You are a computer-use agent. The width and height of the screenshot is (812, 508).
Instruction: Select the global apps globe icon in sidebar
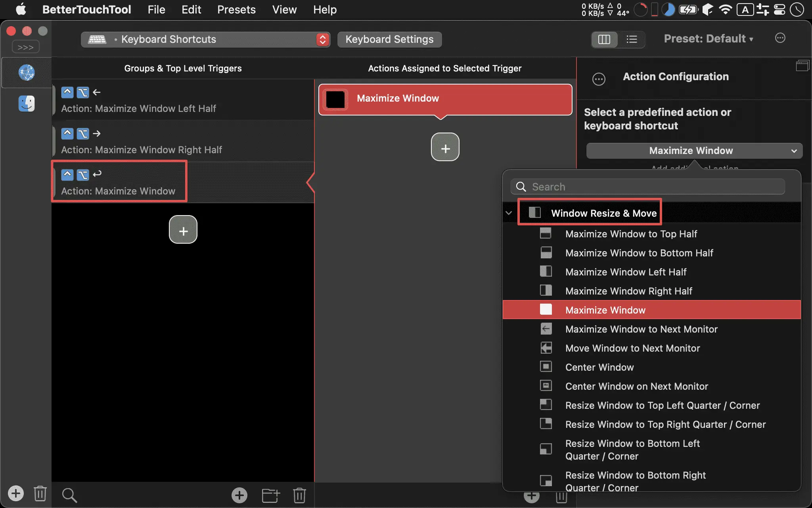pyautogui.click(x=27, y=73)
